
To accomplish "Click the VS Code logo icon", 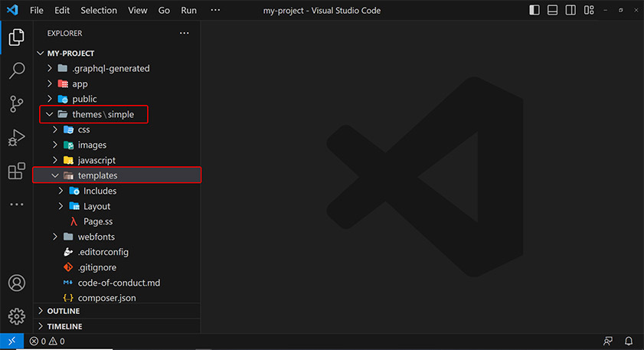I will point(12,10).
